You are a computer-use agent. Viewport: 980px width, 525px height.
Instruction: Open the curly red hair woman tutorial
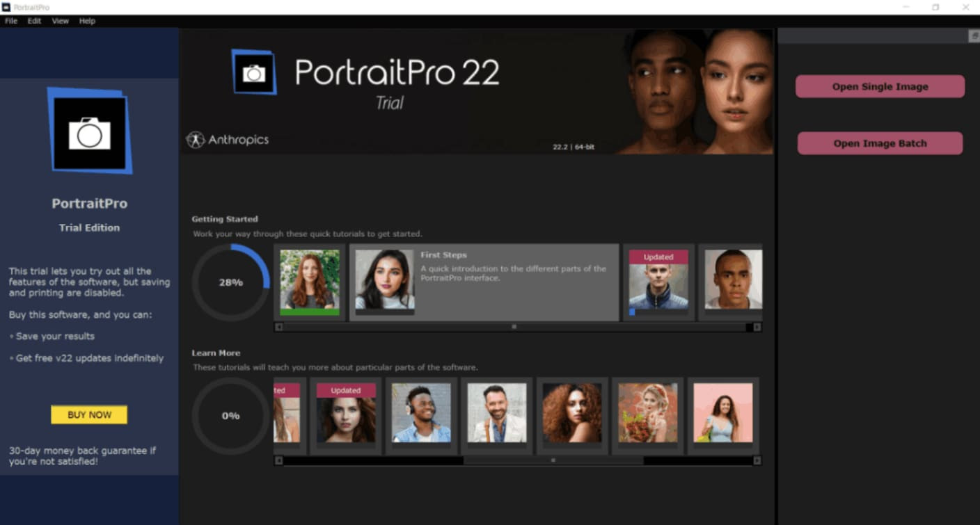click(x=572, y=416)
